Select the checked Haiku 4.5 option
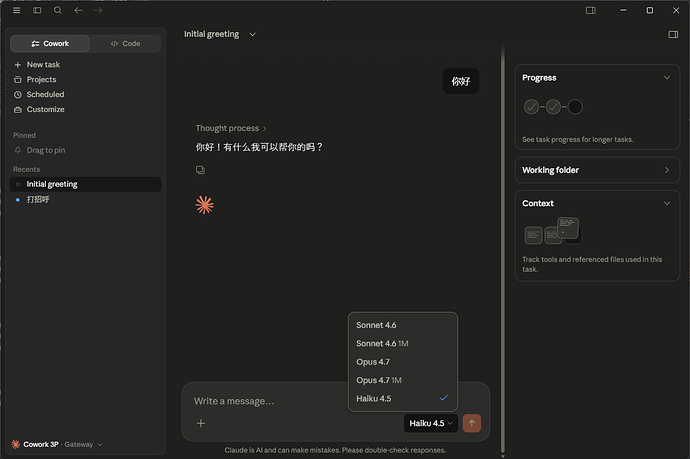Screen dimensions: 690x459 pyautogui.click(x=403, y=398)
